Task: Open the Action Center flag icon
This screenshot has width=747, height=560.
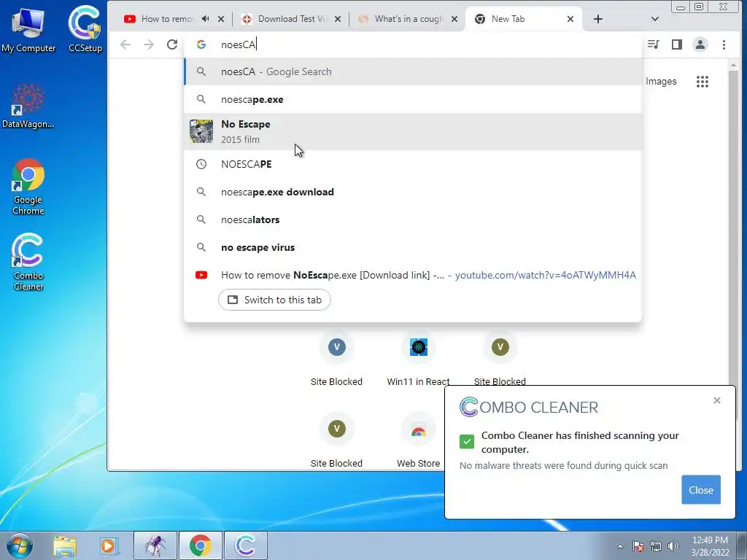Action: click(x=638, y=546)
